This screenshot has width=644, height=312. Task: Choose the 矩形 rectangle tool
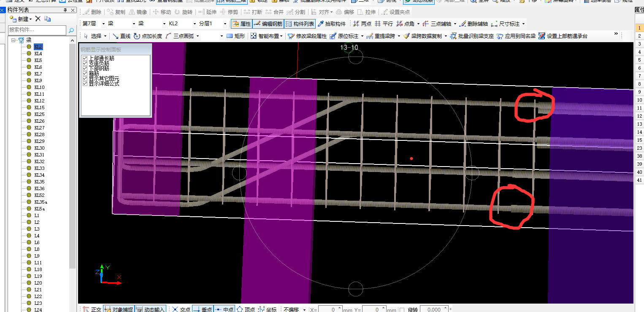click(236, 36)
